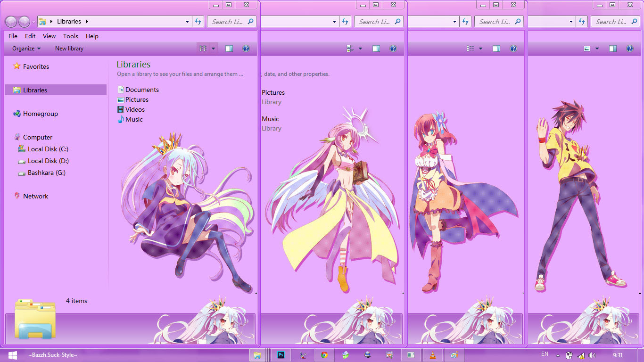
Task: Expand view dropdown arrow in yellow-shirt boy window
Action: point(597,49)
